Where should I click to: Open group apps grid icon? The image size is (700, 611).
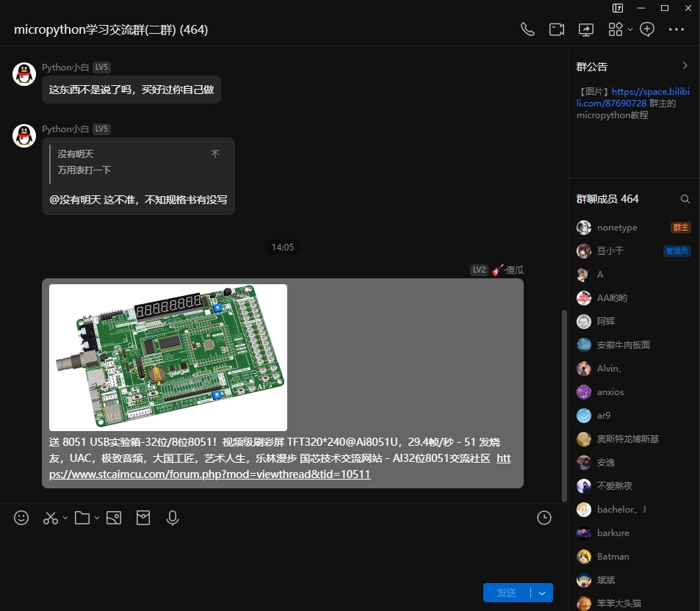pos(616,29)
